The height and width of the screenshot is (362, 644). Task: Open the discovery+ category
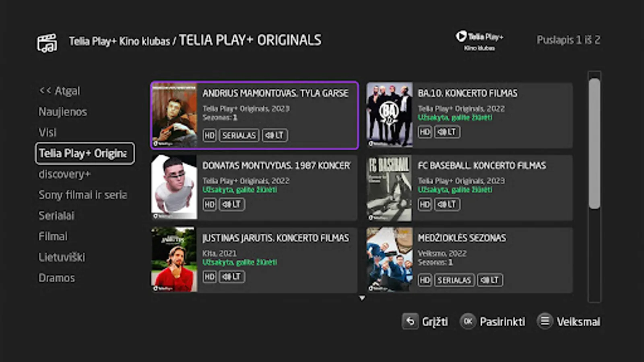65,174
